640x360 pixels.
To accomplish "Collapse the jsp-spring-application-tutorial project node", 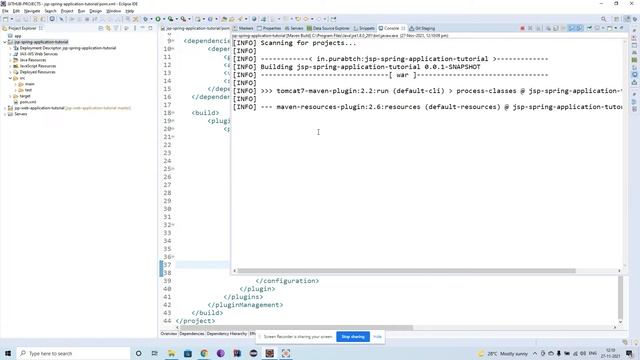I will point(5,42).
